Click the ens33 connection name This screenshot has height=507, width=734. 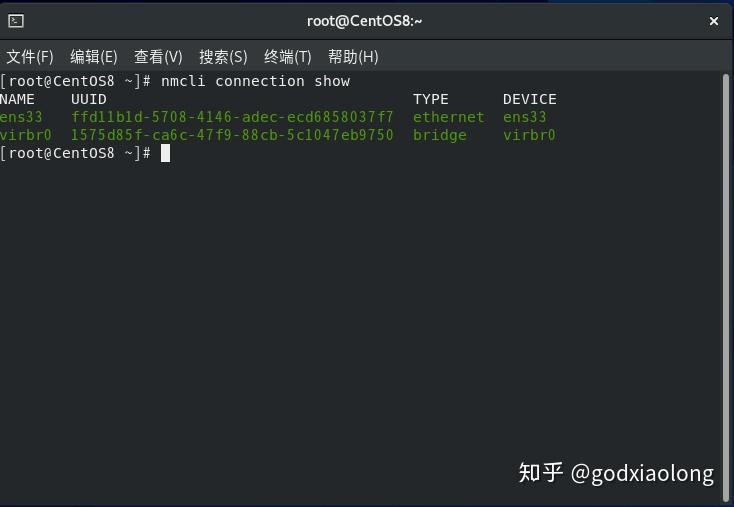click(x=21, y=117)
